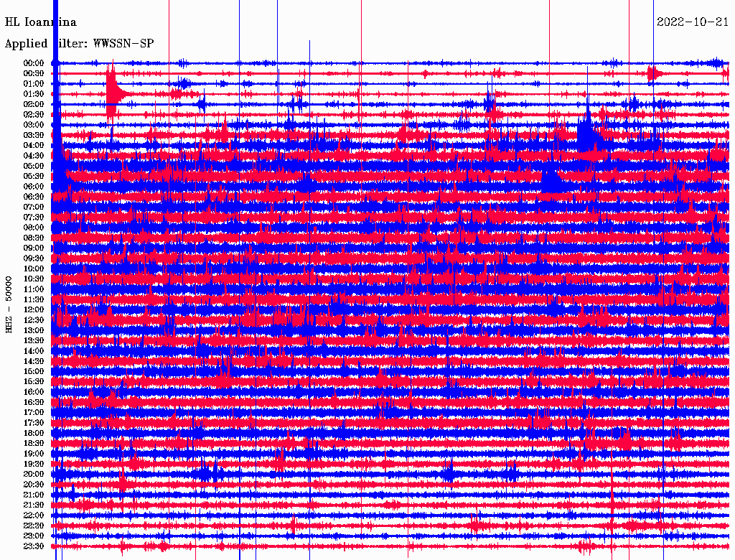Viewport: 735px width, 560px height.
Task: Click the 23:30 time label
Action: (x=34, y=546)
